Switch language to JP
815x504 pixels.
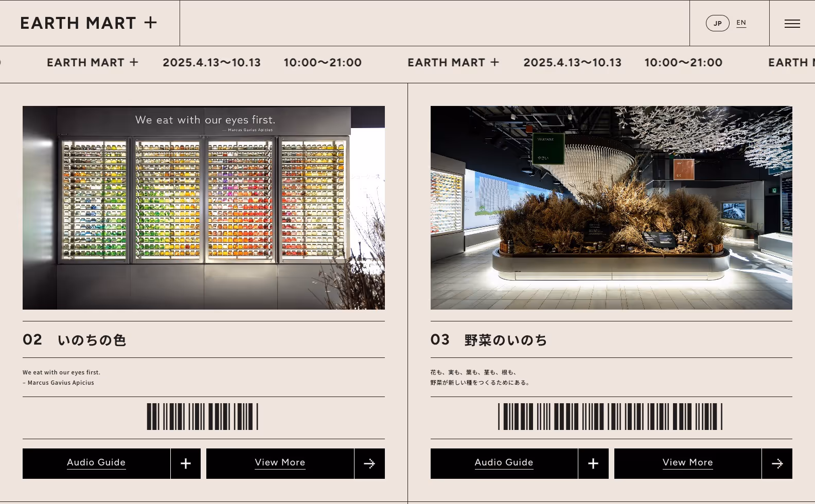click(717, 23)
